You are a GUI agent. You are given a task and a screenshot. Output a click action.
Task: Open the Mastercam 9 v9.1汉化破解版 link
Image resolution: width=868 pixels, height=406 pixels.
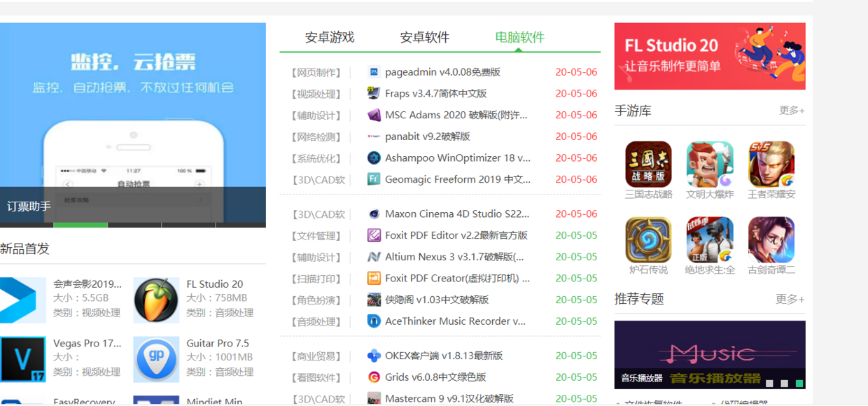click(x=449, y=399)
